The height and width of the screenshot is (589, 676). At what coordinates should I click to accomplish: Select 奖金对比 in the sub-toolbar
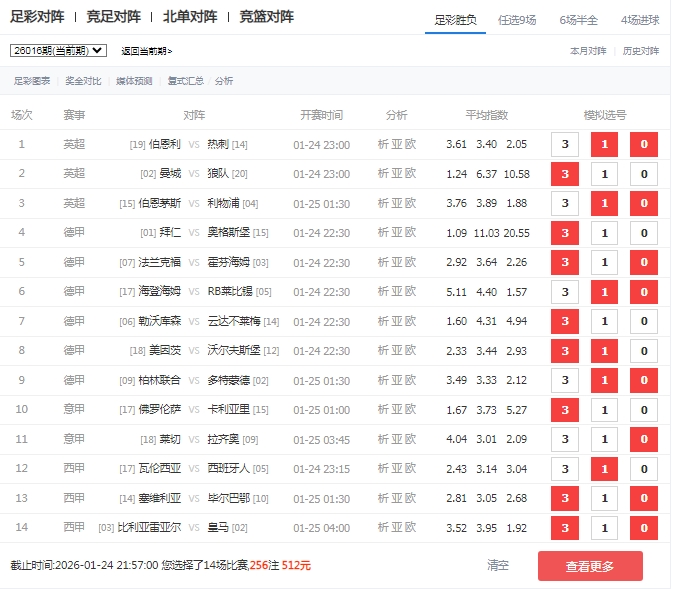[x=83, y=81]
